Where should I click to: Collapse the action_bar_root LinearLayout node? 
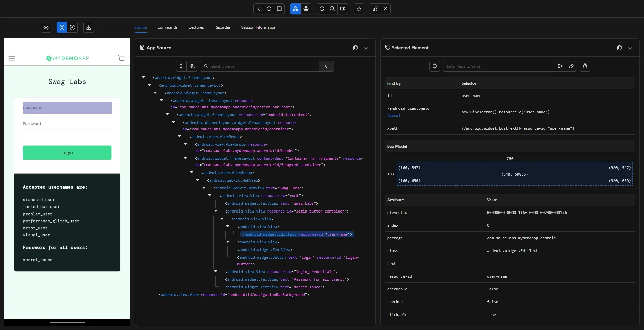click(x=161, y=100)
